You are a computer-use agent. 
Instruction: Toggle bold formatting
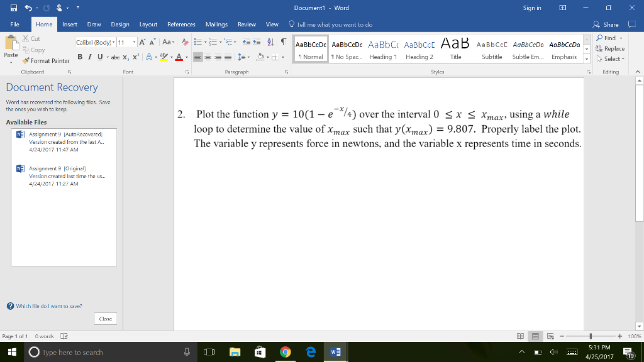[x=80, y=55]
